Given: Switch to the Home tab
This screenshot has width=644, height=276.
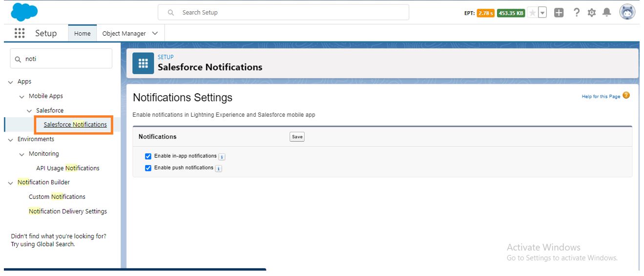Looking at the screenshot, I should click(82, 33).
